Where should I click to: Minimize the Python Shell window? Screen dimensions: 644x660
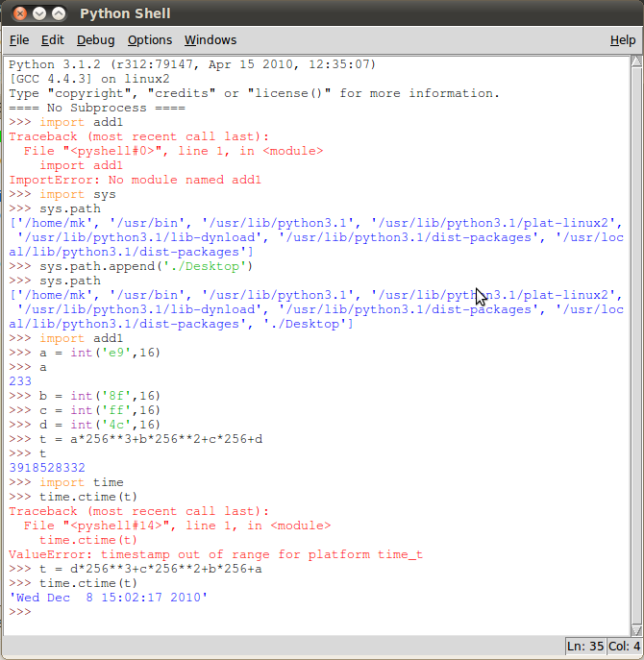coord(38,14)
